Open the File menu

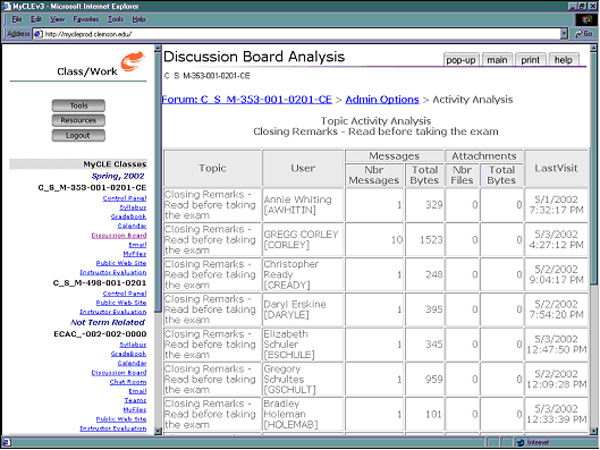coord(16,19)
